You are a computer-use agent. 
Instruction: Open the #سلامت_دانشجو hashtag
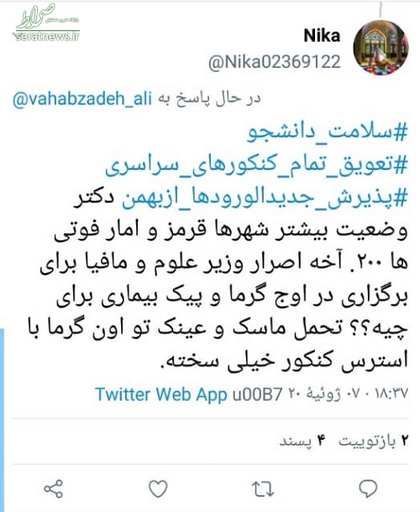[328, 132]
